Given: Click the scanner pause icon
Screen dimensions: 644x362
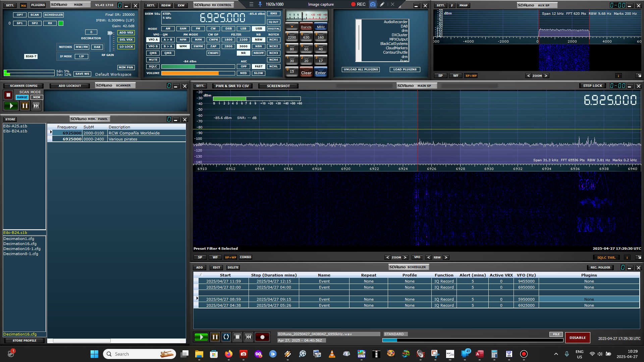Looking at the screenshot, I should 25,106.
